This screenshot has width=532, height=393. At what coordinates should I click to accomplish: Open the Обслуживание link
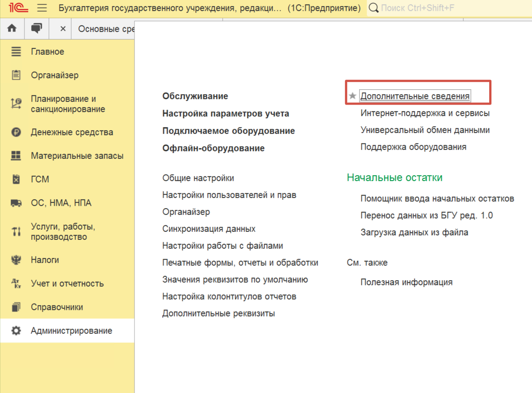pos(195,96)
